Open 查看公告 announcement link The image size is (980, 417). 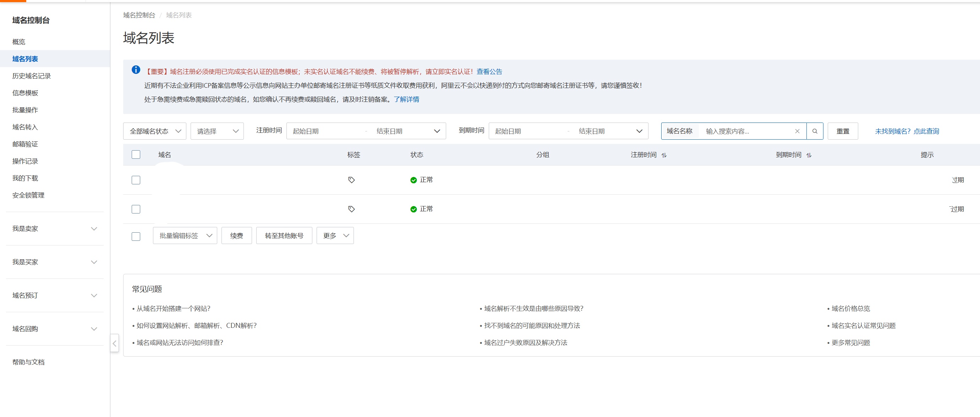pos(489,72)
